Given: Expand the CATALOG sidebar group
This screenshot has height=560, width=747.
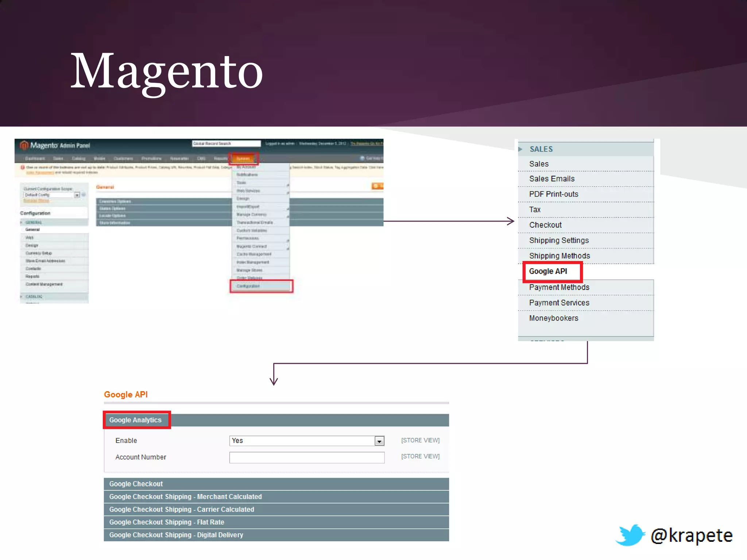Looking at the screenshot, I should [x=54, y=296].
